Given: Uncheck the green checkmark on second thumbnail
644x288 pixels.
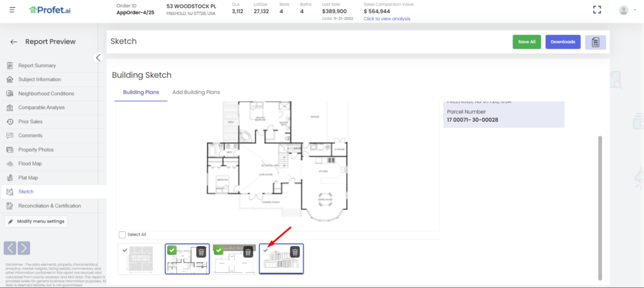Looking at the screenshot, I should (171, 250).
